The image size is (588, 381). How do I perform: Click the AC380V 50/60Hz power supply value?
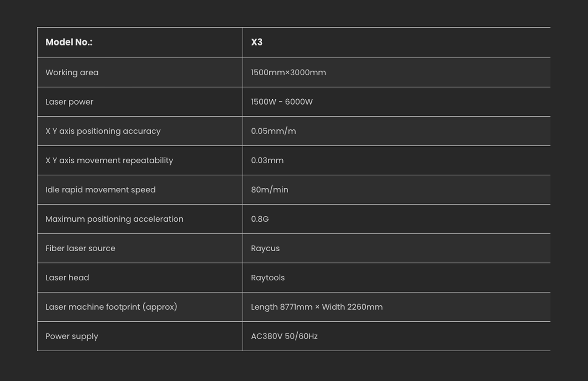click(x=284, y=336)
